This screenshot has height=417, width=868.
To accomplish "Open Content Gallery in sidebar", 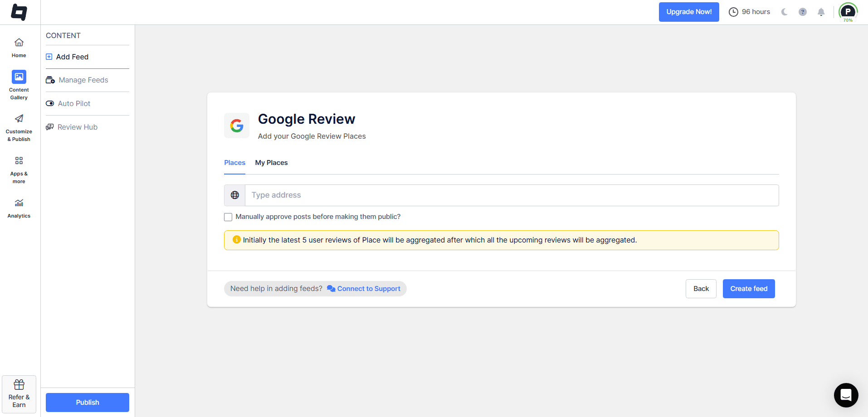I will point(19,84).
